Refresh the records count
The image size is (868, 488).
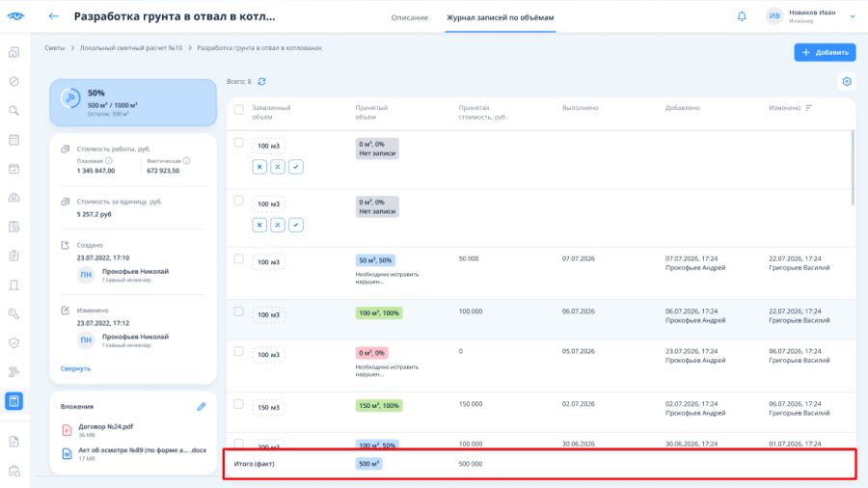(x=261, y=81)
